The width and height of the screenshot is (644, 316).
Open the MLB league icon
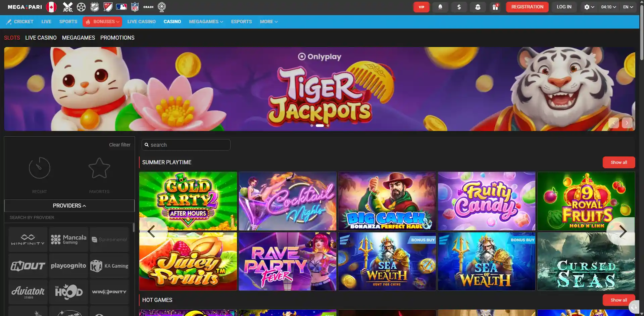click(x=121, y=7)
